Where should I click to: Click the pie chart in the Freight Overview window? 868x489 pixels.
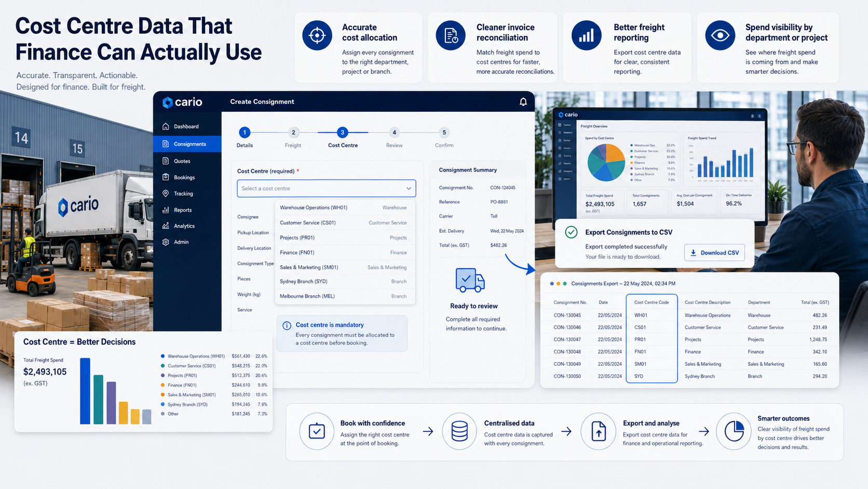pyautogui.click(x=606, y=162)
